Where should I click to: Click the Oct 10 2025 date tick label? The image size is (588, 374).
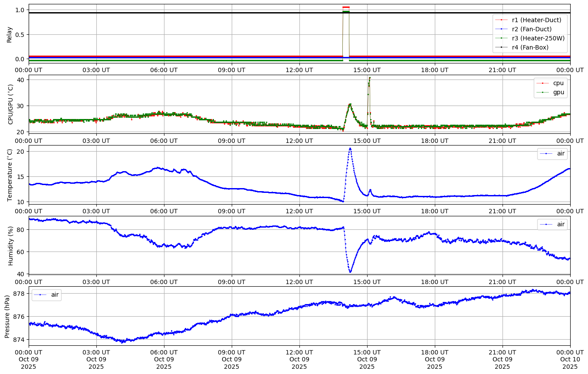pyautogui.click(x=570, y=363)
